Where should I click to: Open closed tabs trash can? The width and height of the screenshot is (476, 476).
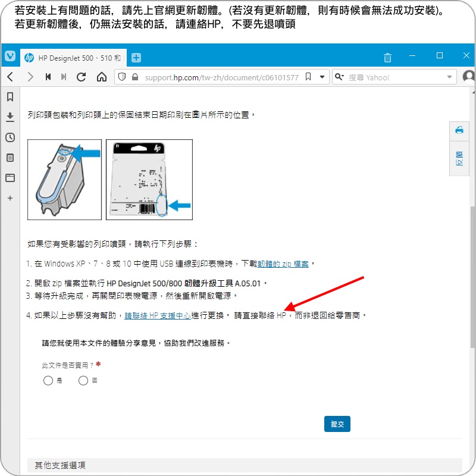(x=387, y=57)
